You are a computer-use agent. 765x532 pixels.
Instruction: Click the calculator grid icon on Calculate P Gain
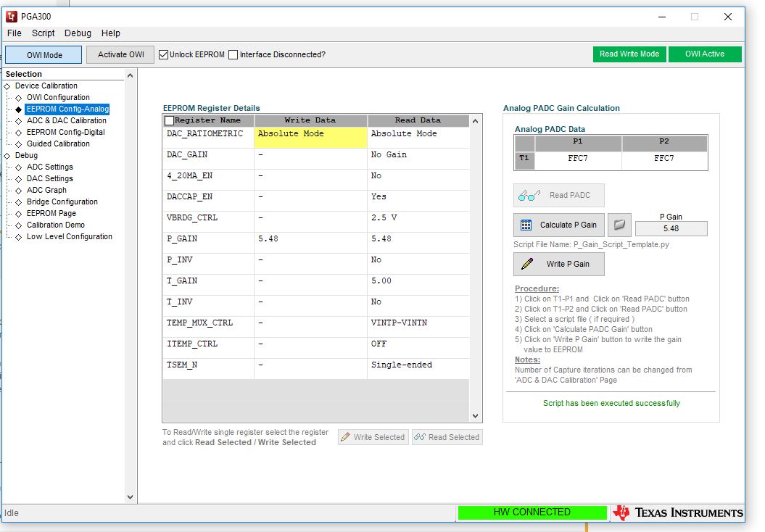526,225
